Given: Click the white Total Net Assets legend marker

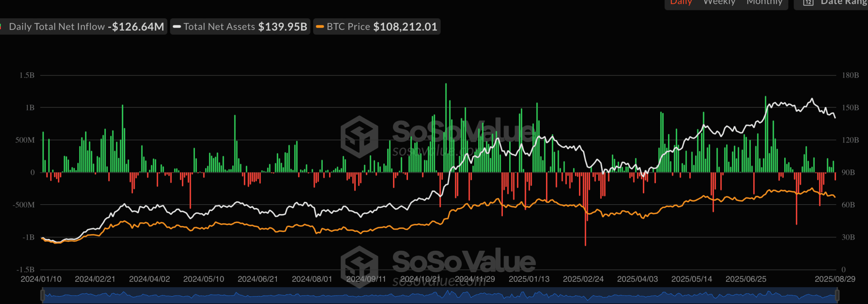Looking at the screenshot, I should (x=177, y=27).
